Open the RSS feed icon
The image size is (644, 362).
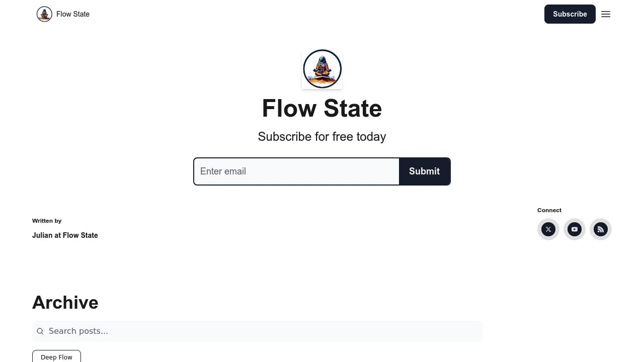click(x=601, y=229)
